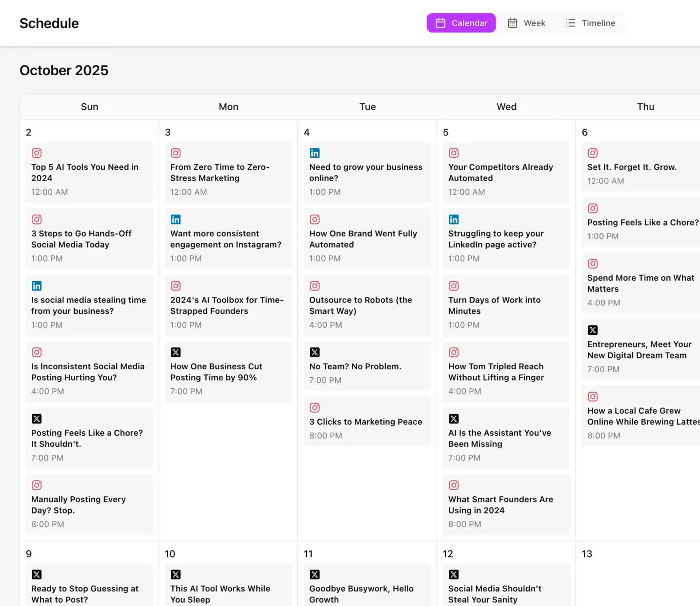This screenshot has width=700, height=606.
Task: Click the Instagram icon on "Top 5 AI Tools You Need in 2024"
Action: [x=36, y=153]
